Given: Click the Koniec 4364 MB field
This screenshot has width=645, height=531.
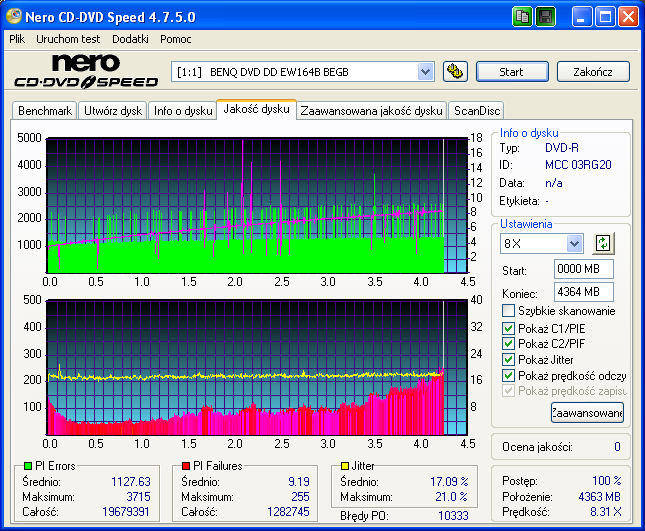Looking at the screenshot, I should point(584,292).
